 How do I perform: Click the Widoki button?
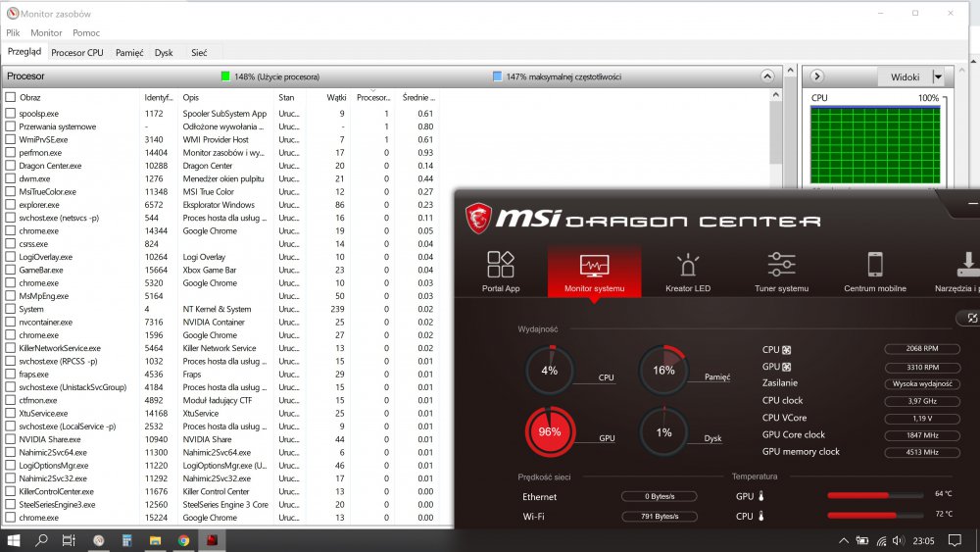905,76
